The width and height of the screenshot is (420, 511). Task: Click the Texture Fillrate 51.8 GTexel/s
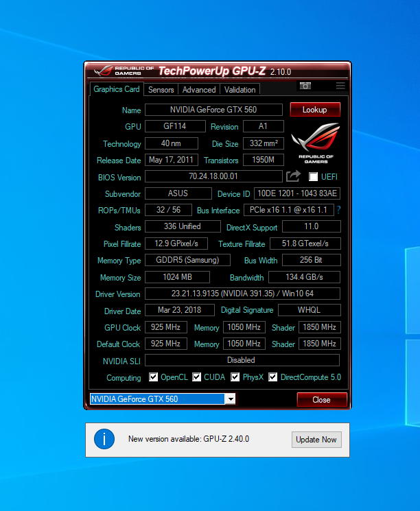tap(305, 243)
